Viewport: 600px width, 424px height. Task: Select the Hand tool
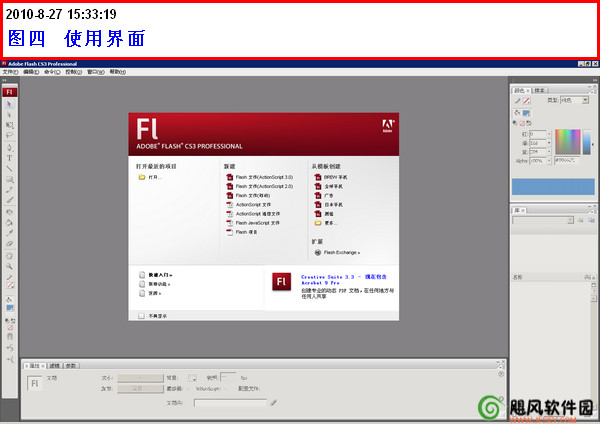[9, 256]
